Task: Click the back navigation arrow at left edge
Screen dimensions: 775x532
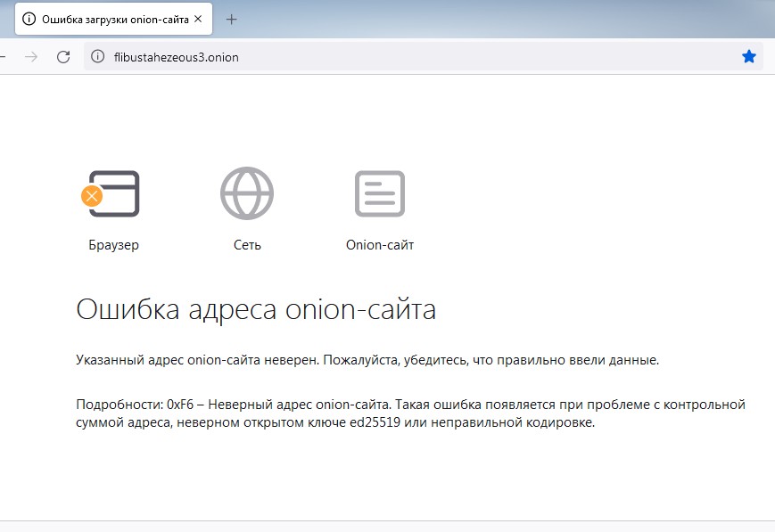Action: (4, 57)
